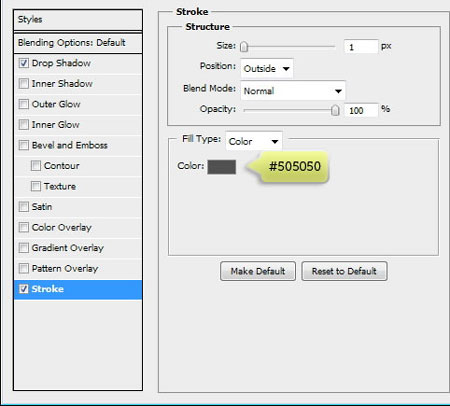The image size is (450, 406).
Task: Check the Texture checkbox
Action: (36, 186)
